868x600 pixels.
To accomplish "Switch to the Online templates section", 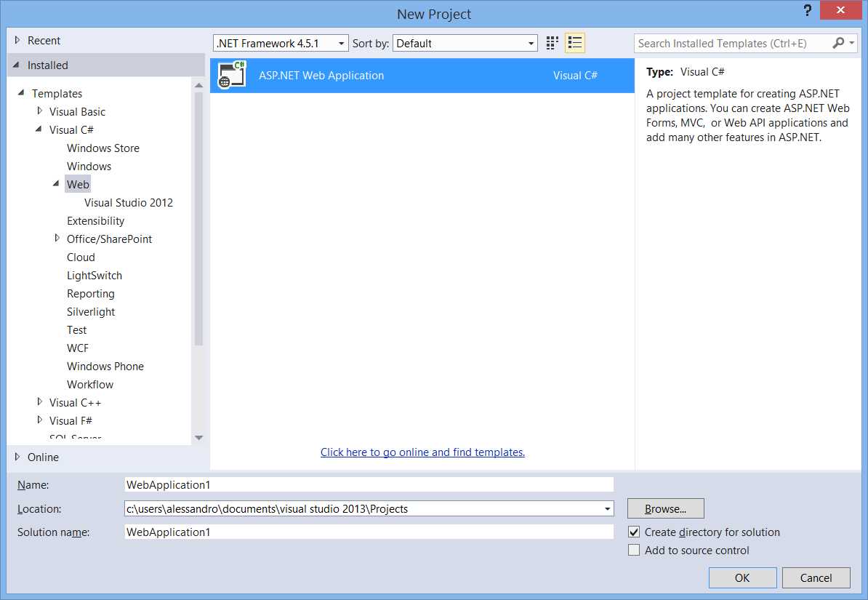I will (x=40, y=457).
